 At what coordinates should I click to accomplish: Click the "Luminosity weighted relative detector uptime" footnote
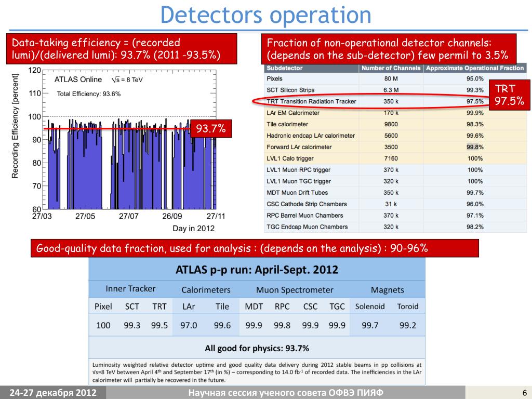(257, 373)
